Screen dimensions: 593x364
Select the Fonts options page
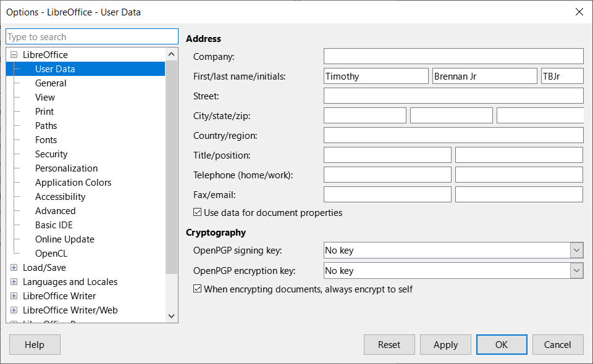click(46, 139)
